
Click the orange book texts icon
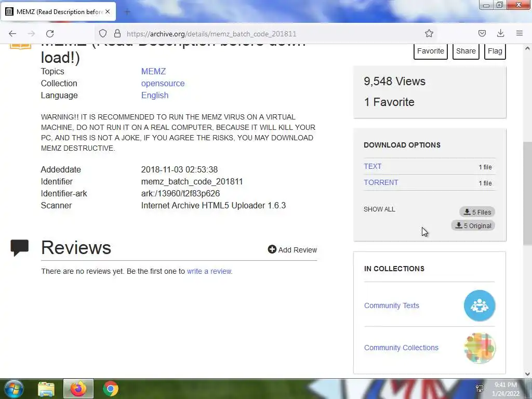20,46
